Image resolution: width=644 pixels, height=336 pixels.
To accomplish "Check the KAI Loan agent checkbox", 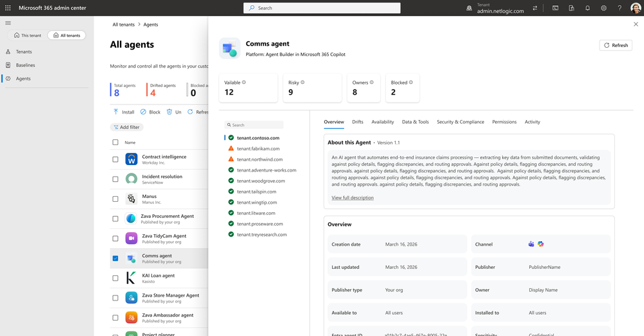I will coord(115,278).
